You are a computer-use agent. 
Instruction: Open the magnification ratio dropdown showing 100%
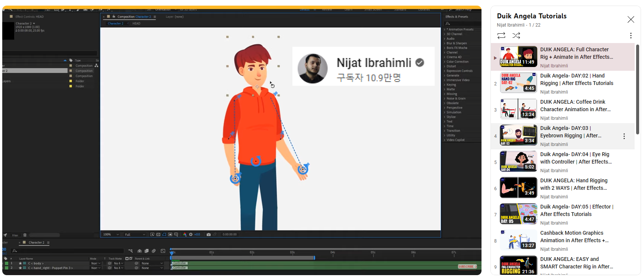coord(111,235)
